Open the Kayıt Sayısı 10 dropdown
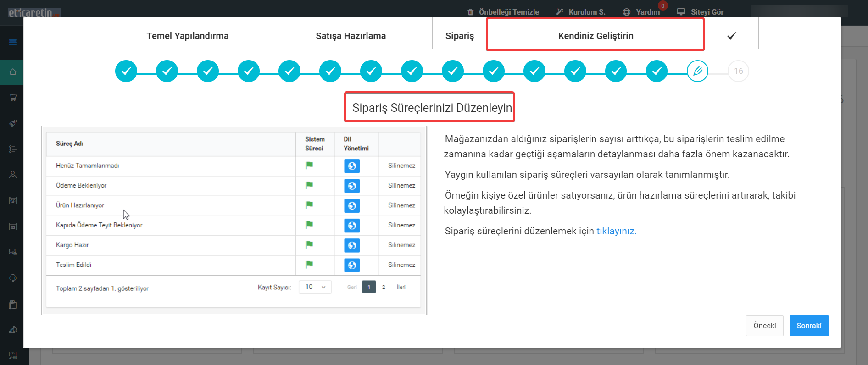This screenshot has height=365, width=868. click(315, 287)
